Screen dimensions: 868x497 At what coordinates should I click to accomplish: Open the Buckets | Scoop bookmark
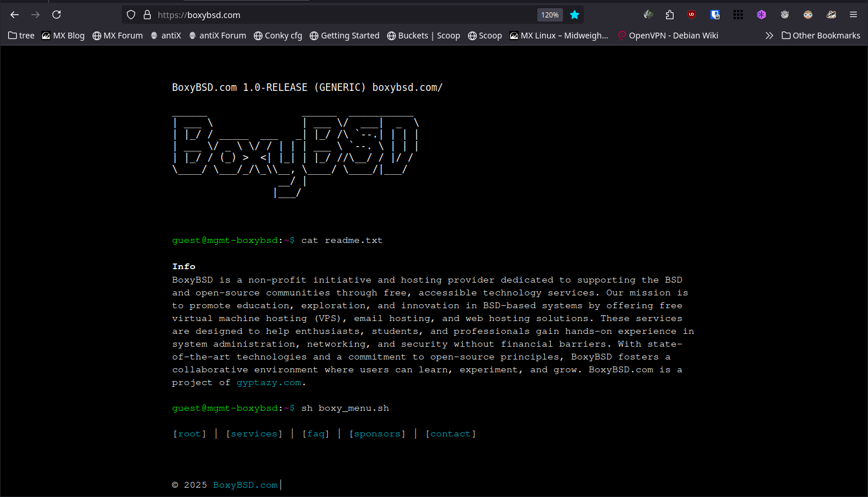point(424,36)
